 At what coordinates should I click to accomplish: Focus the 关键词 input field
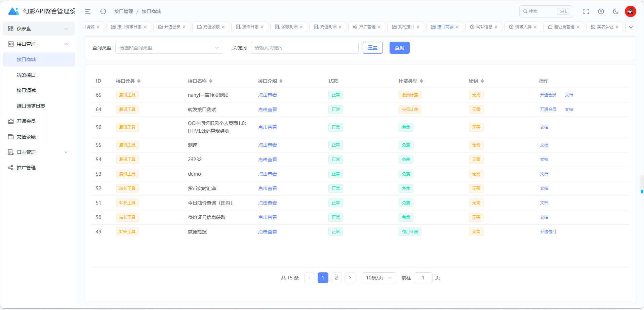305,48
